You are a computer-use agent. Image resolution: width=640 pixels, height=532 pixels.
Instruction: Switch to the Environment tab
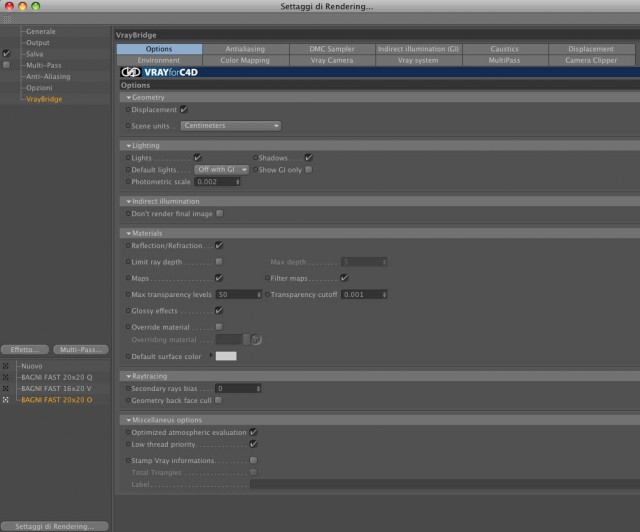tap(159, 60)
